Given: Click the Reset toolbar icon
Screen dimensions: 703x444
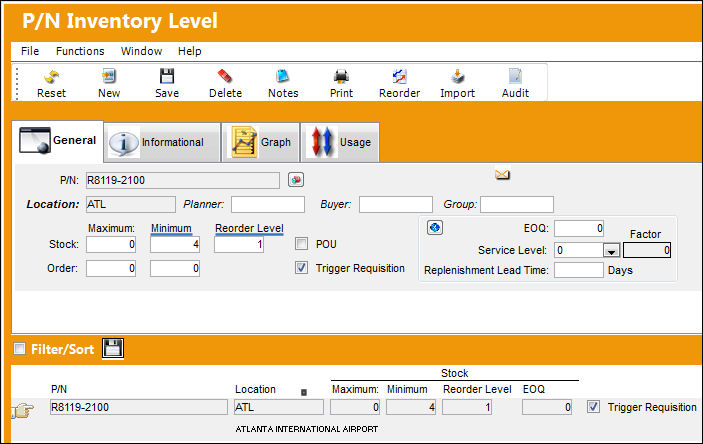Looking at the screenshot, I should [x=51, y=77].
